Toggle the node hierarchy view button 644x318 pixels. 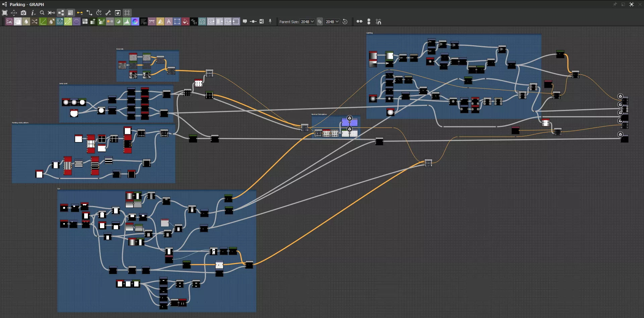[61, 13]
